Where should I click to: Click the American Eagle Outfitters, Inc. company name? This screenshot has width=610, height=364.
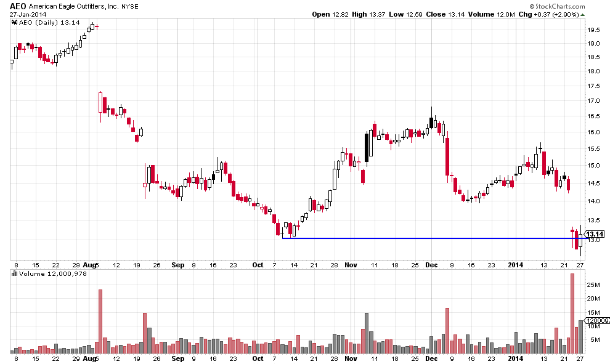[74, 7]
